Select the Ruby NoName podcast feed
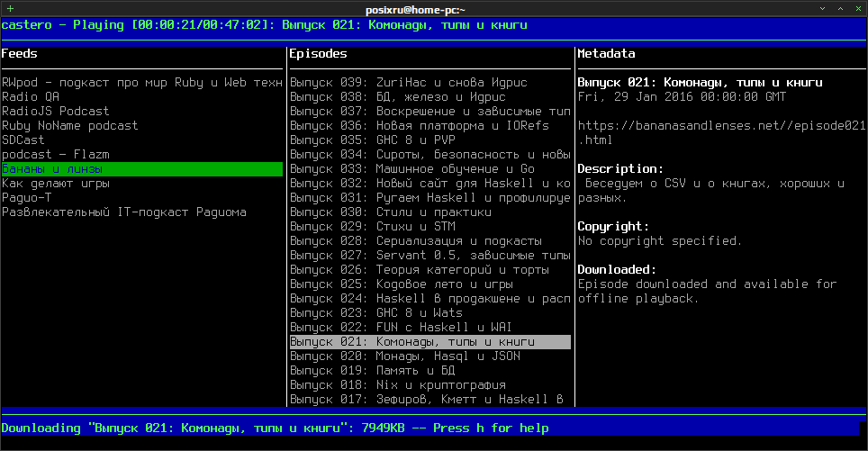868x451 pixels. [x=69, y=126]
